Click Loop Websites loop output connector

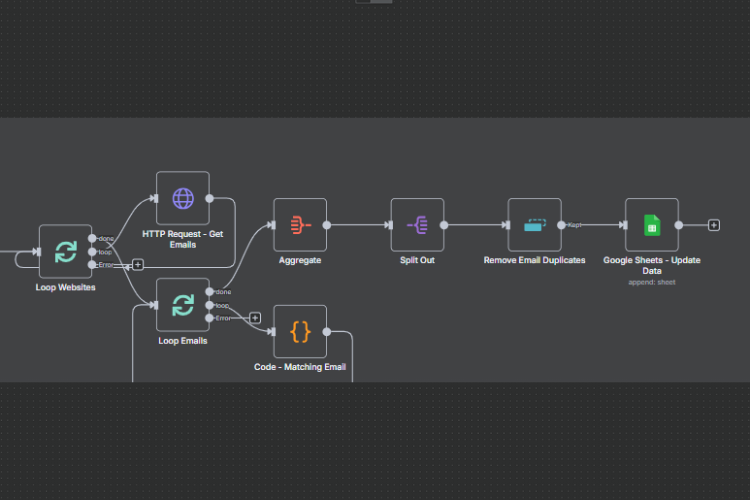click(92, 252)
